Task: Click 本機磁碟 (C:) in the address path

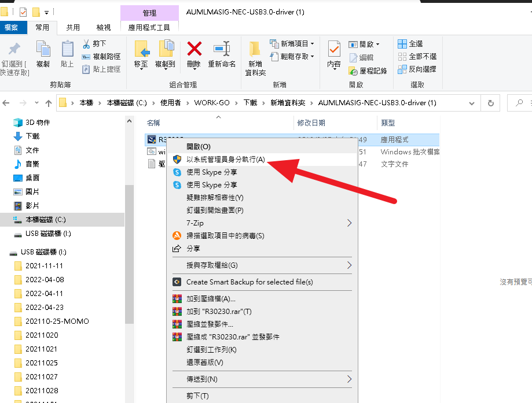Action: point(127,103)
